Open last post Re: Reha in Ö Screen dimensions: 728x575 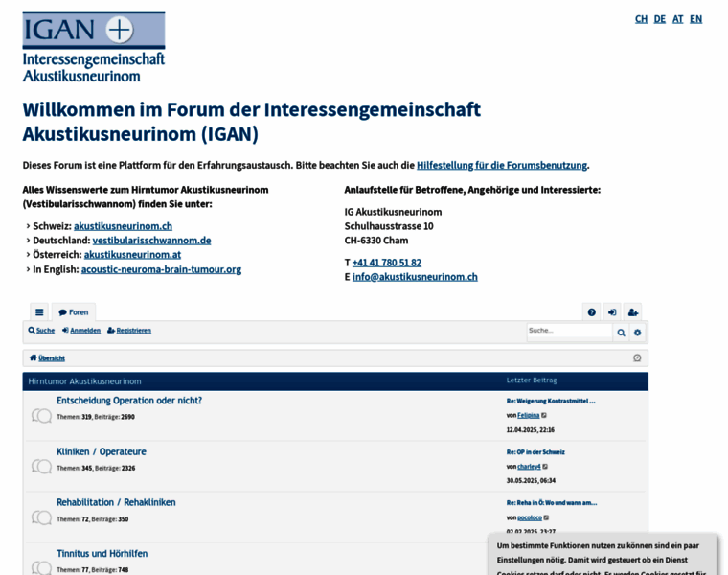(x=552, y=502)
